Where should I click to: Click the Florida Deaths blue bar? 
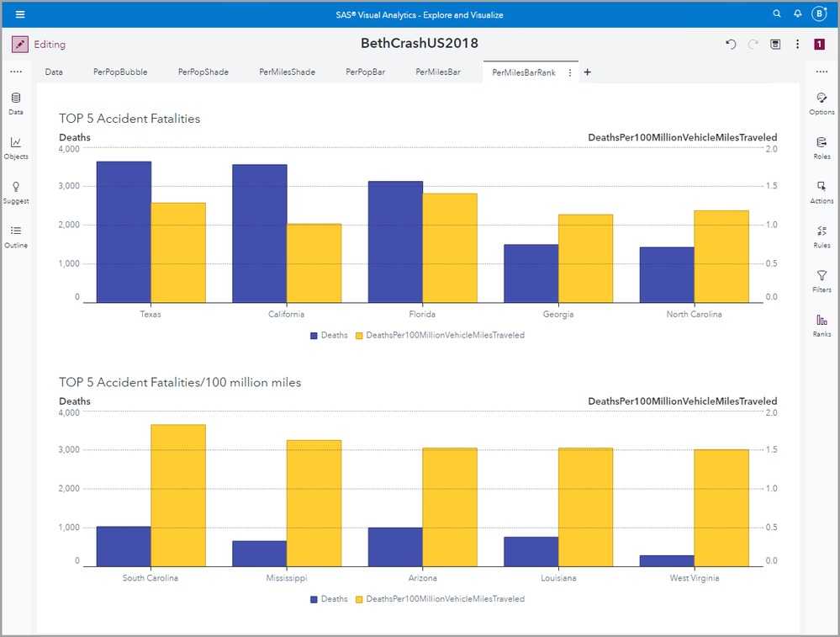pos(395,242)
